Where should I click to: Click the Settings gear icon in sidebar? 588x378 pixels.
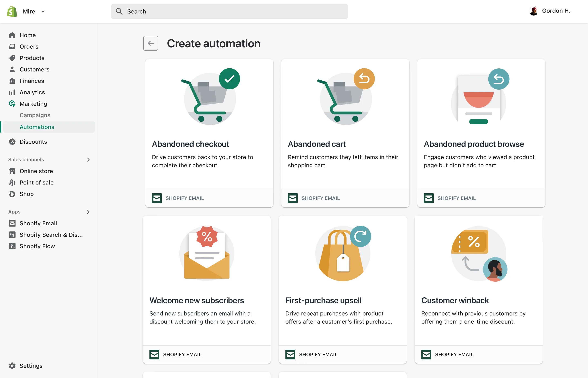12,366
